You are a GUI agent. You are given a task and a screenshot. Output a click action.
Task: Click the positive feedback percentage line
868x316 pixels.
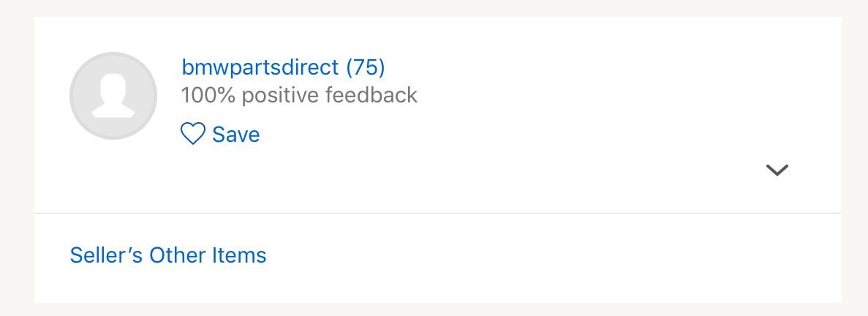click(299, 95)
